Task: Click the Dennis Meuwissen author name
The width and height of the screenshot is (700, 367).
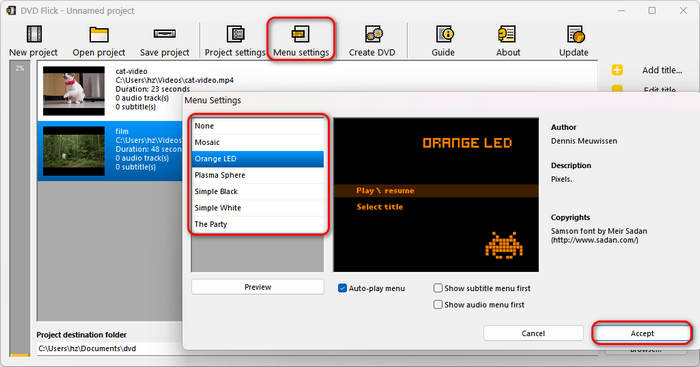Action: pos(584,141)
